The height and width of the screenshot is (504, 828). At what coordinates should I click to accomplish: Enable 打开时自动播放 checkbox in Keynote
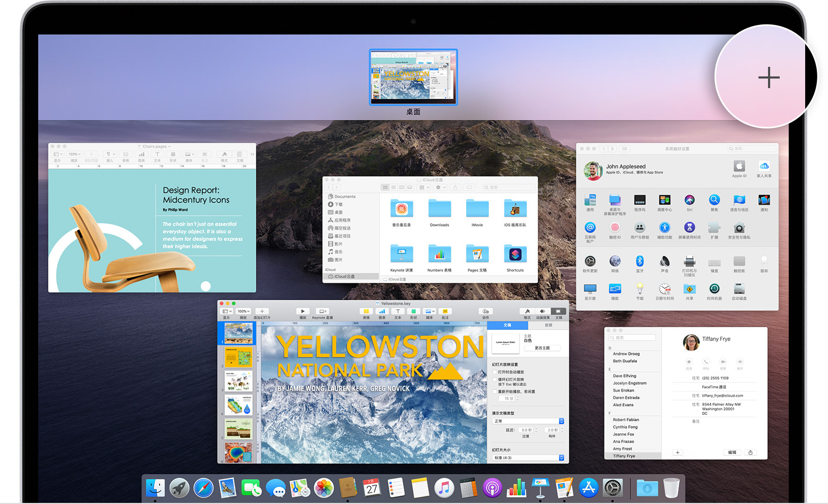coord(495,372)
